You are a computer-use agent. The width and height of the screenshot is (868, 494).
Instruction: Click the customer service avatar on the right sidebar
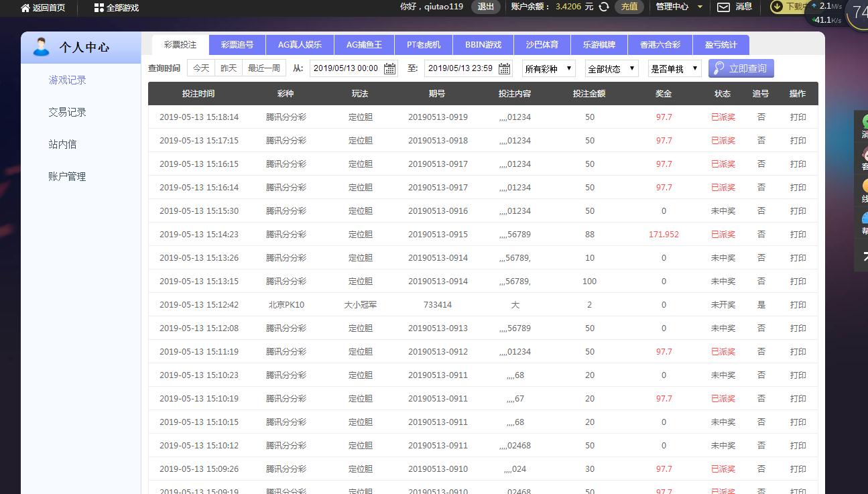point(865,153)
